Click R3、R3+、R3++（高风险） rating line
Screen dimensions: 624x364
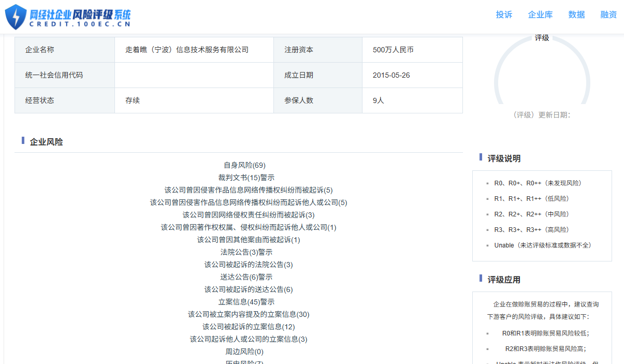click(534, 230)
